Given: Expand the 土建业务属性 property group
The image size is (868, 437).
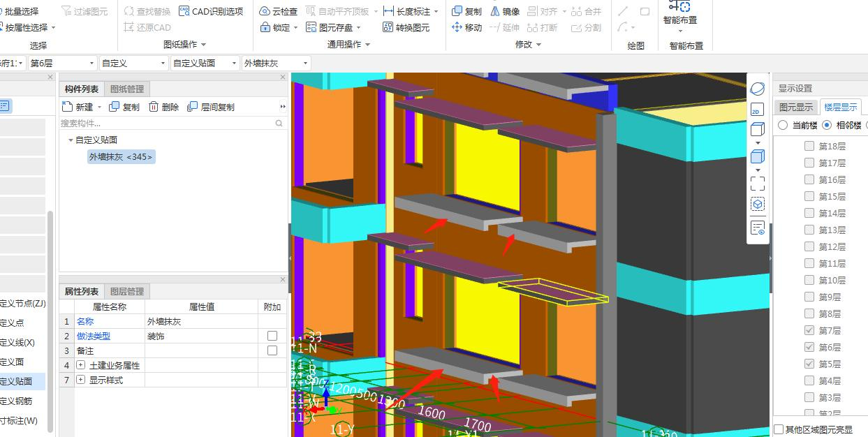Looking at the screenshot, I should point(81,365).
